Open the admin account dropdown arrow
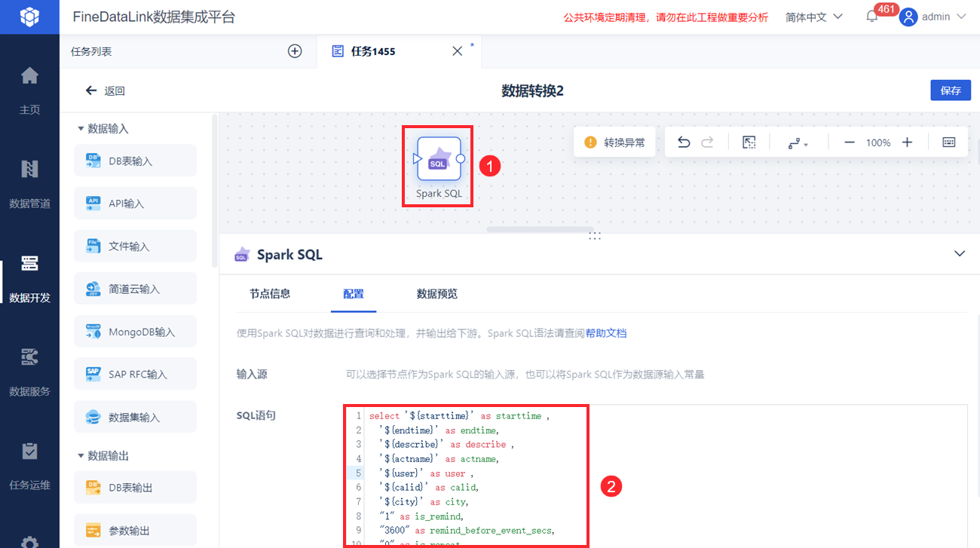 click(960, 17)
